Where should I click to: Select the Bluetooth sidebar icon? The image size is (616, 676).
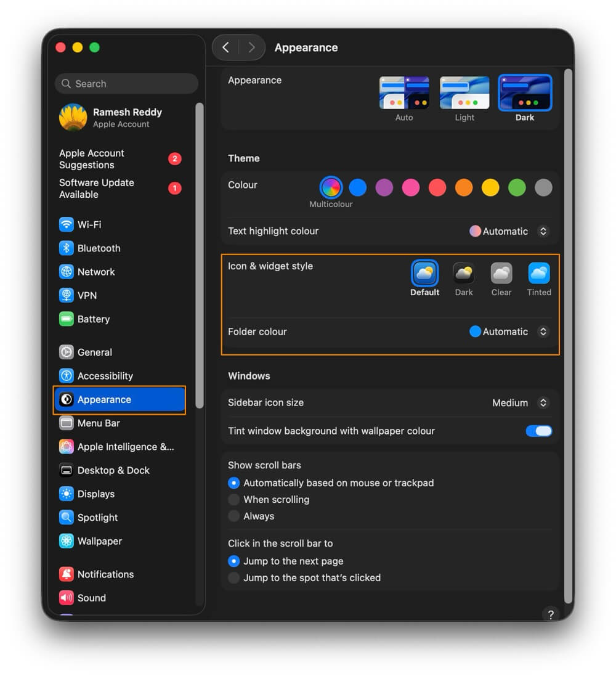(67, 248)
